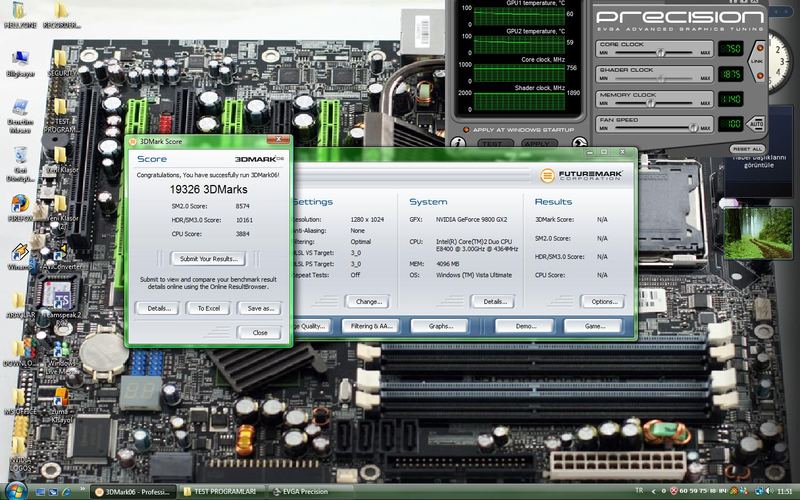Launch Firefox from the desktop

coord(20,208)
